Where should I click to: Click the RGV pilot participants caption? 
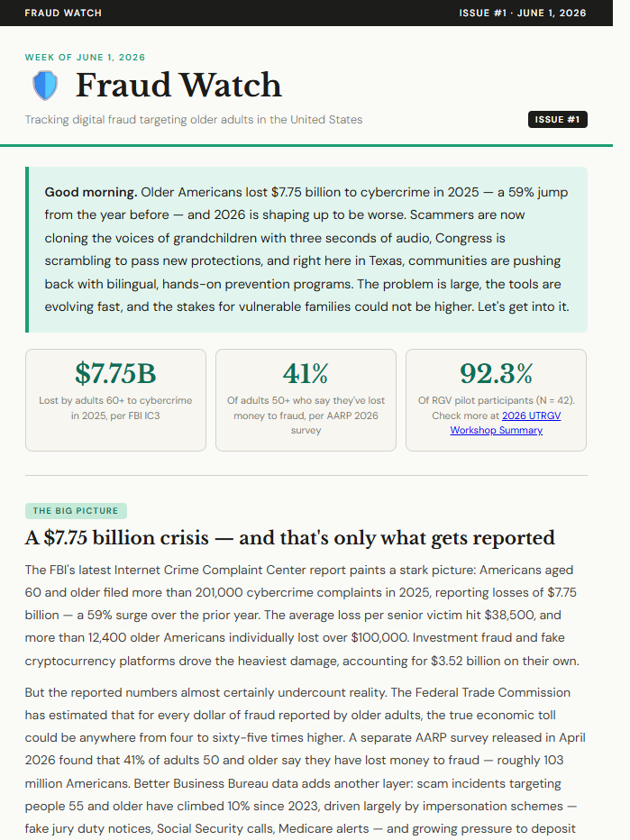click(496, 415)
